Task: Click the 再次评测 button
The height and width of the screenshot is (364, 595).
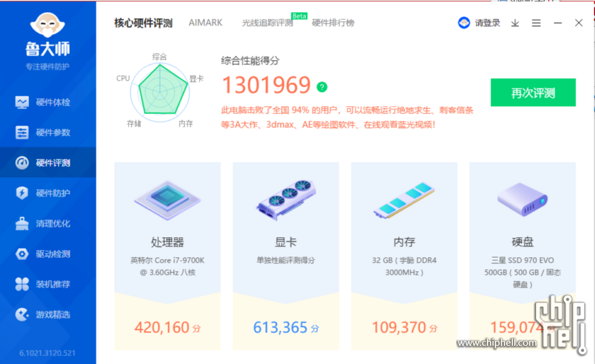Action: click(x=533, y=92)
